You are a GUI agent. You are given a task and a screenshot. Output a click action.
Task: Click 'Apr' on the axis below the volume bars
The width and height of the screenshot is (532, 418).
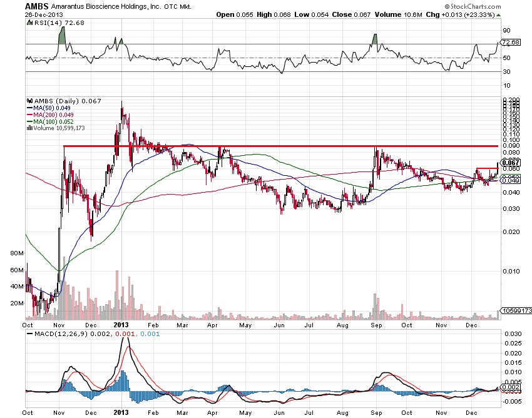(x=212, y=325)
